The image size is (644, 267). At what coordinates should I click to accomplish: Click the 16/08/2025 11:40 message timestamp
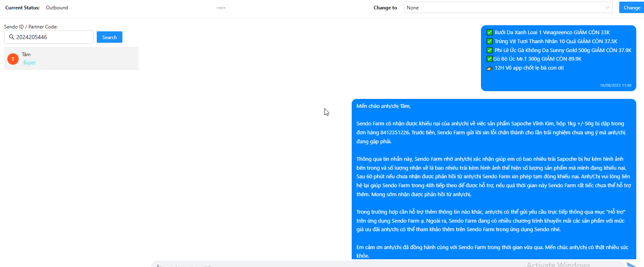coord(616,85)
